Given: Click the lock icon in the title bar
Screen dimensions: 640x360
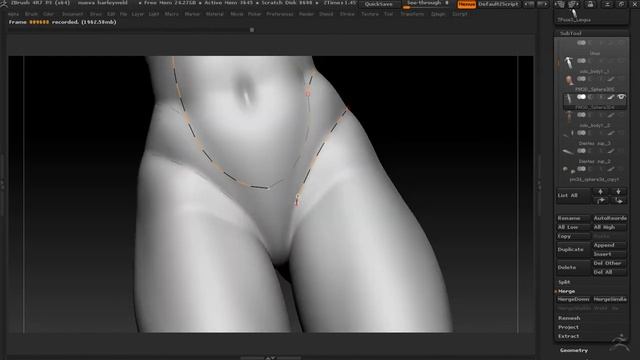Looking at the screenshot, I should coord(590,4).
